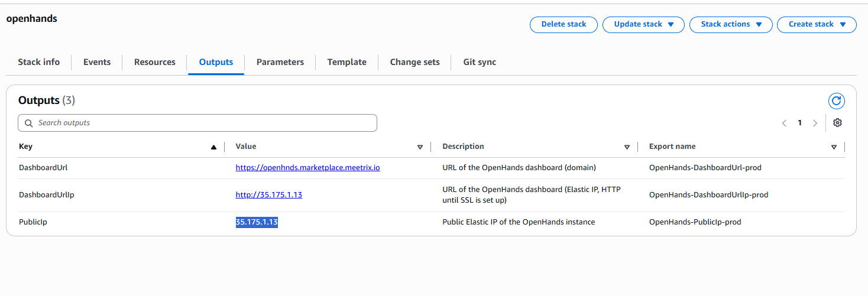
Task: Click Public Elastic IP description text
Action: [519, 222]
